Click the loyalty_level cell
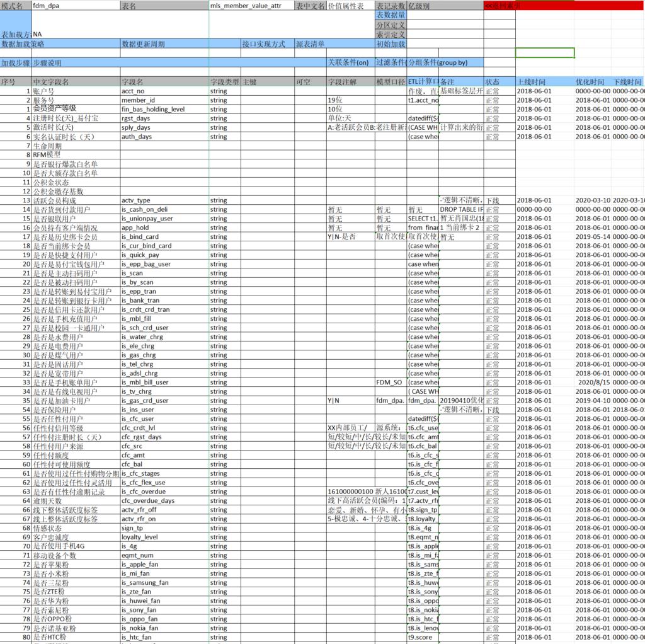 pos(165,537)
